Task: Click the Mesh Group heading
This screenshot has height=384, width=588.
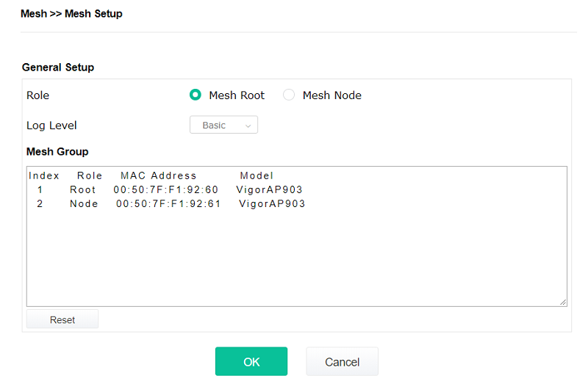Action: click(57, 152)
